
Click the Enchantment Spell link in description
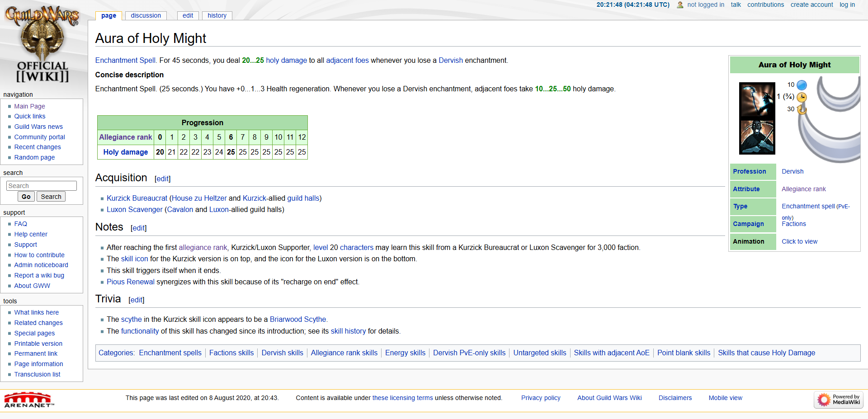point(126,60)
